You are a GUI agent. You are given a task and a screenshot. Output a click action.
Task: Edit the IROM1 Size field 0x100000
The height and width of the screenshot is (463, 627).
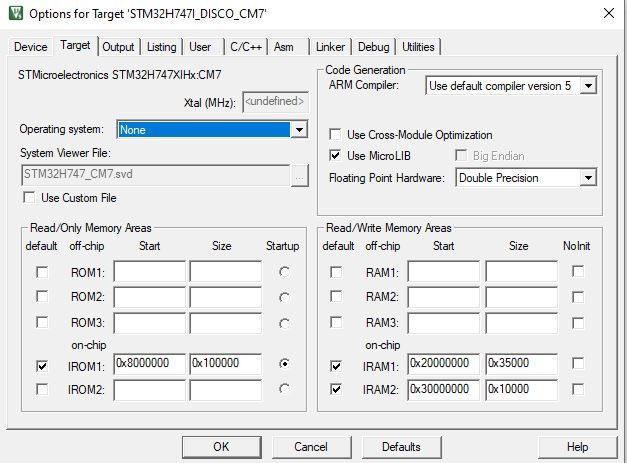[226, 363]
